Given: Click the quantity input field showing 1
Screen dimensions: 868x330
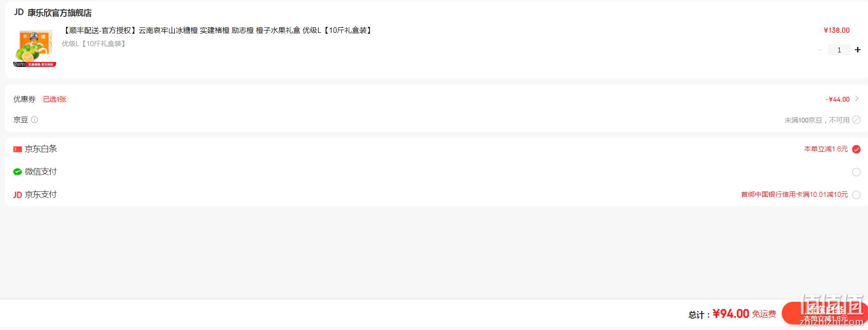Looking at the screenshot, I should pyautogui.click(x=839, y=50).
